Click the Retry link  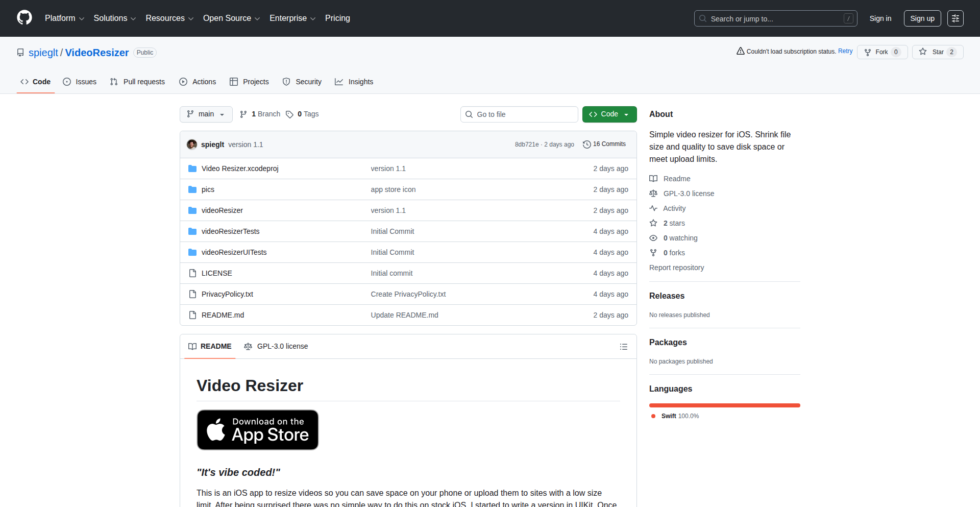(x=845, y=51)
